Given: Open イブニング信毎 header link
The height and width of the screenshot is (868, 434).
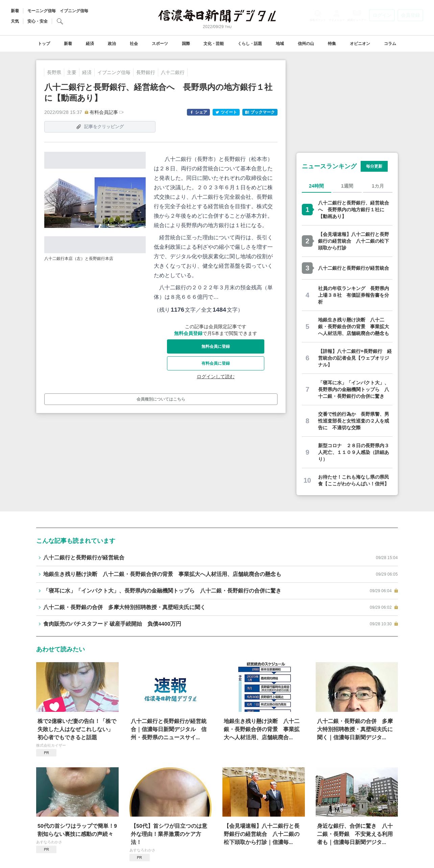Looking at the screenshot, I should (x=74, y=11).
